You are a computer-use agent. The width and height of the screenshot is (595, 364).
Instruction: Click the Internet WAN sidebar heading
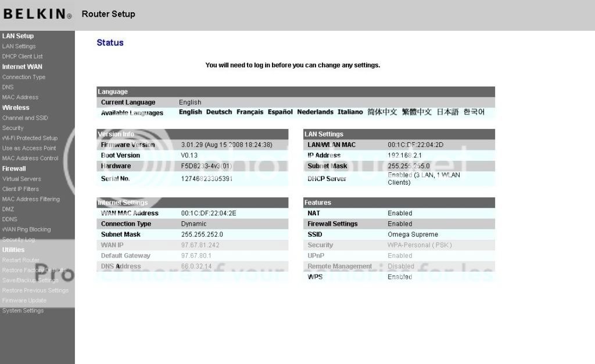point(22,67)
